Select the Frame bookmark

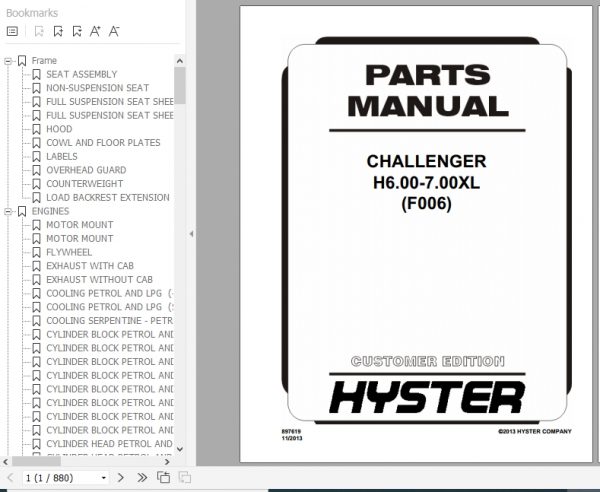pos(44,61)
